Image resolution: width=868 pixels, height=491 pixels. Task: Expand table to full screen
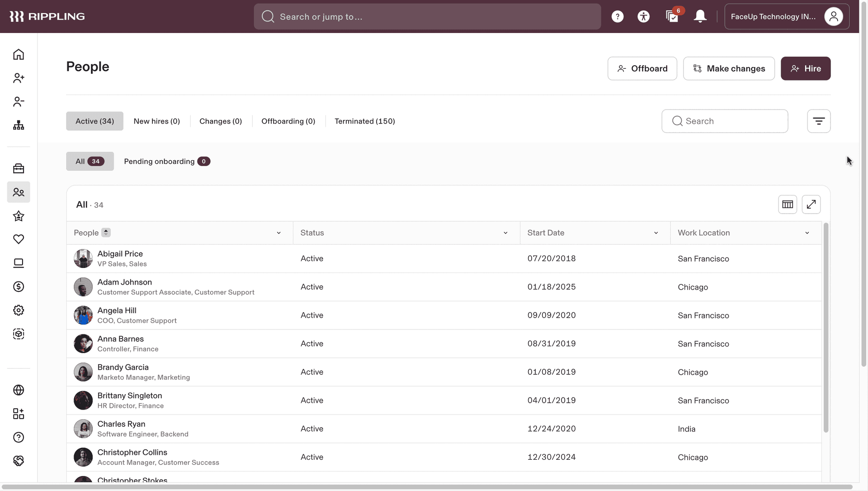[x=811, y=205]
